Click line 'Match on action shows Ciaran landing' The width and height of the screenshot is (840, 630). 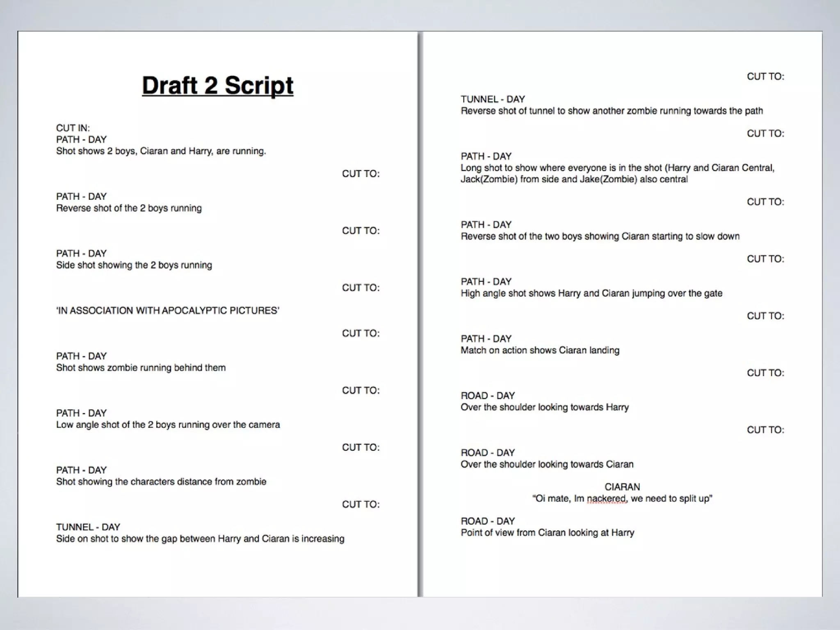click(x=540, y=350)
